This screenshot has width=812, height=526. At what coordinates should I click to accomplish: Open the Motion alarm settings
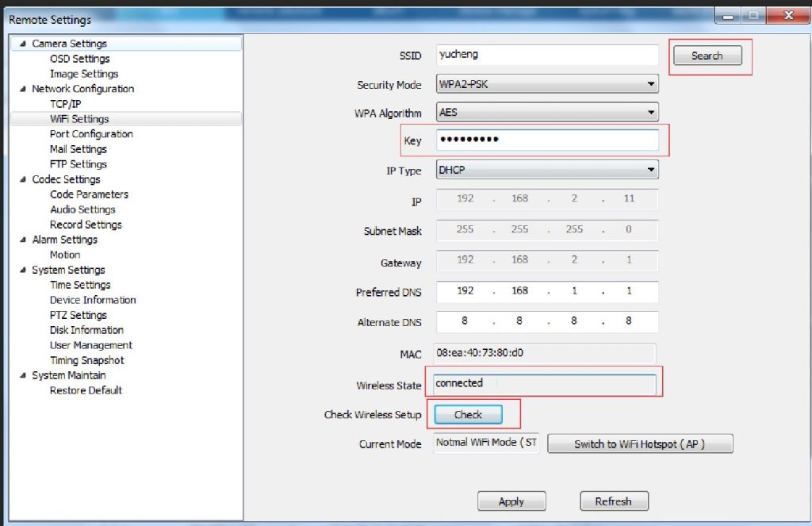coord(65,255)
